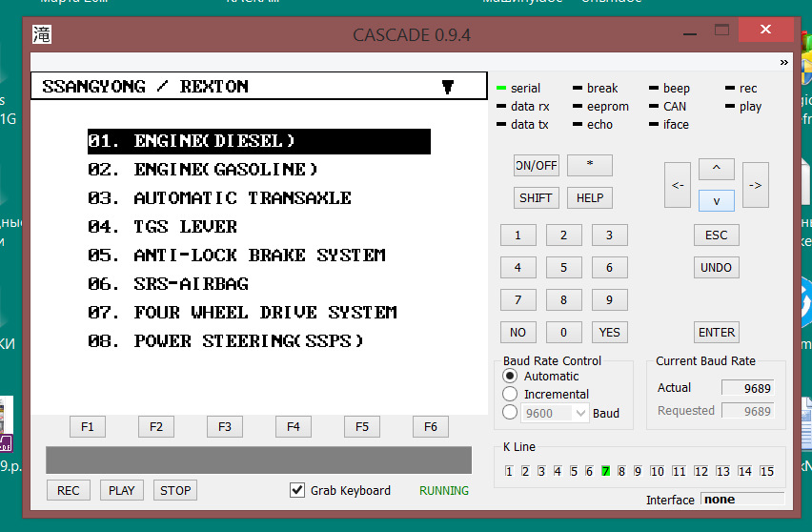The width and height of the screenshot is (812, 532).
Task: Choose 07. FOUR WHEEL DRIVE SYSTEM
Action: (x=242, y=313)
